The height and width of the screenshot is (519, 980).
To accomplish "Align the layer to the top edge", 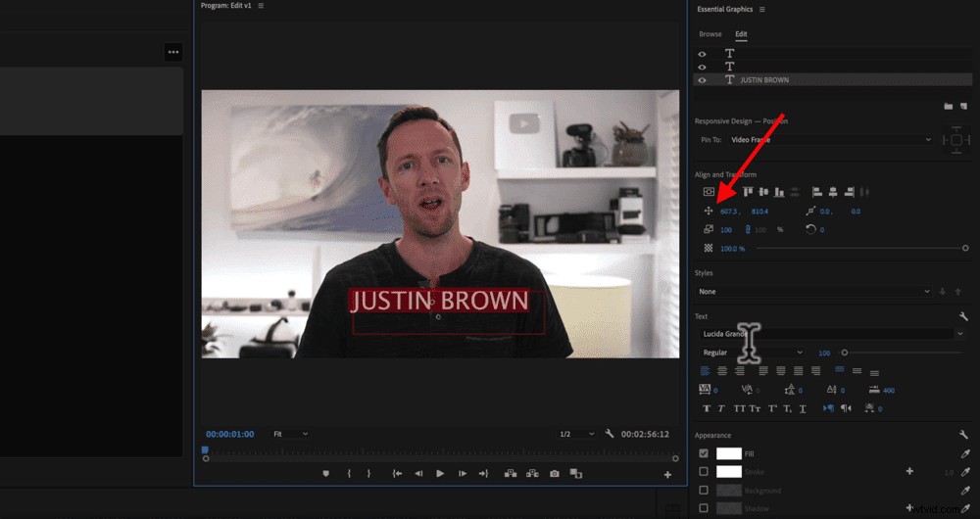I will [748, 192].
